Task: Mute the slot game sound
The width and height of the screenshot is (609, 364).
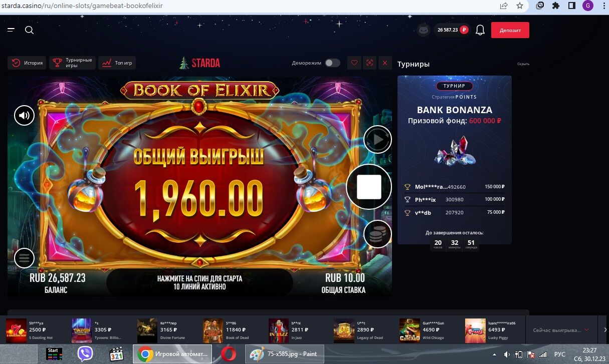Action: pos(24,116)
